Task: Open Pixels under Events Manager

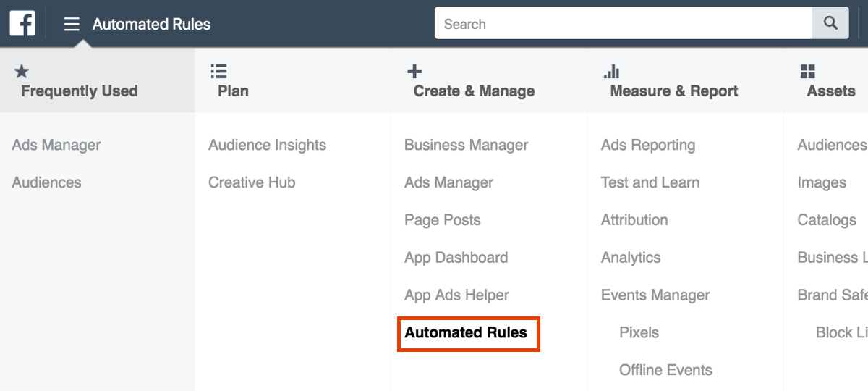Action: tap(639, 333)
